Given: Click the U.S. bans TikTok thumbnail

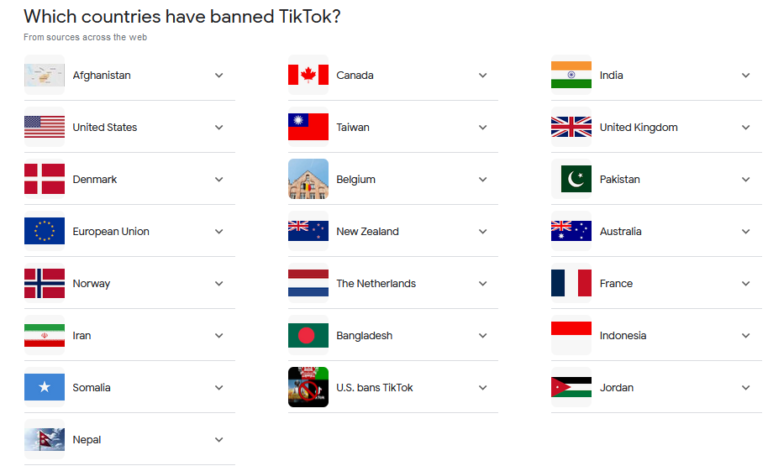Looking at the screenshot, I should [308, 387].
